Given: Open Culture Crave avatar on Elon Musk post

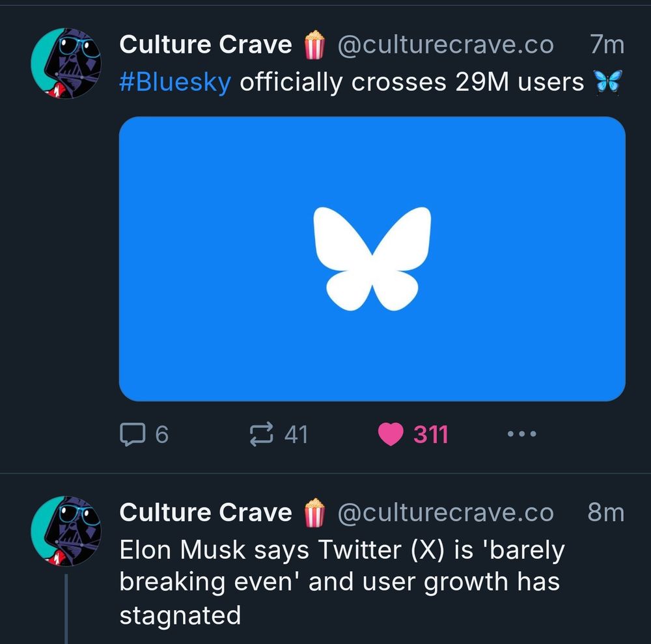Looking at the screenshot, I should [66, 531].
